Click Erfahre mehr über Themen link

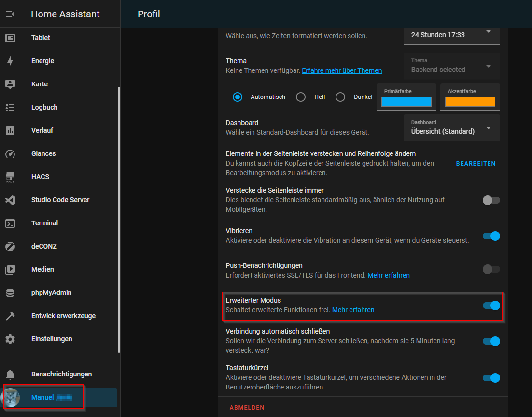[342, 70]
